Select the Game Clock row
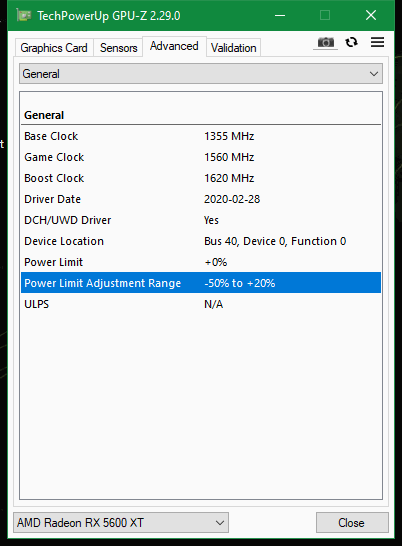 click(201, 157)
